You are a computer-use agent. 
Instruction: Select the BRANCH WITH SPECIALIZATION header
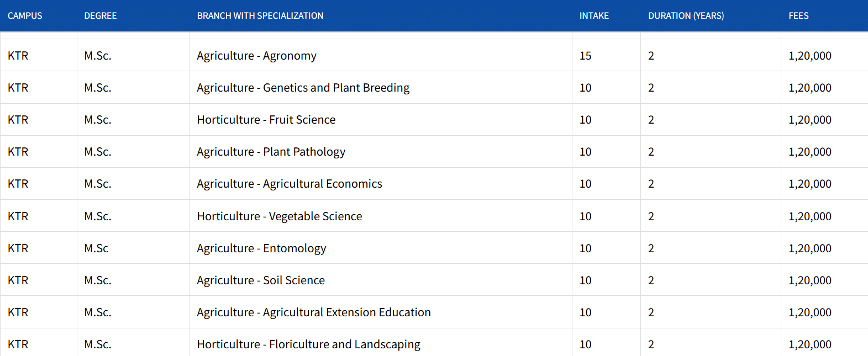260,16
